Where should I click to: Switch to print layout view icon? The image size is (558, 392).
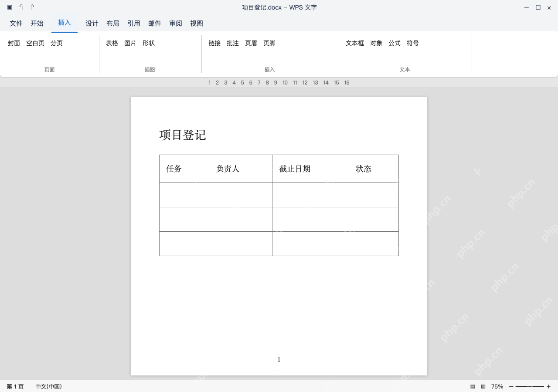click(473, 386)
